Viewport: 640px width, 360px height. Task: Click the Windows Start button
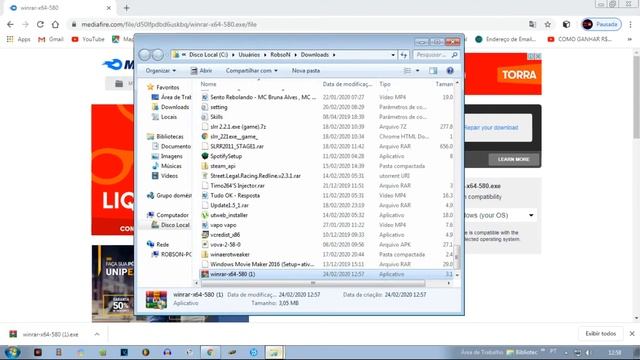[x=12, y=352]
